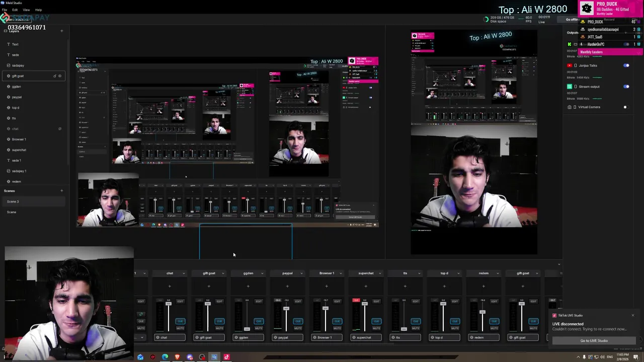This screenshot has height=362, width=644.
Task: Open Meld Studio taskbar icon
Action: click(214, 357)
